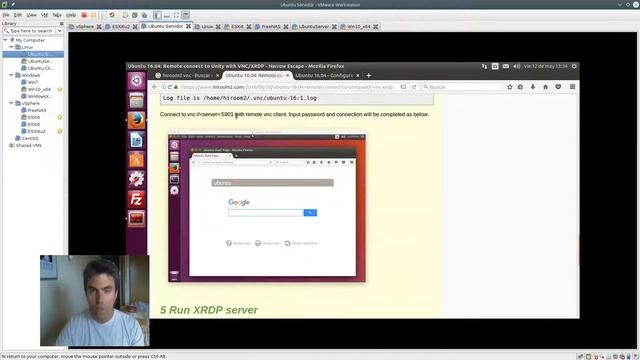Click the Firefox Buscar search box
640x360 pixels.
[x=462, y=87]
